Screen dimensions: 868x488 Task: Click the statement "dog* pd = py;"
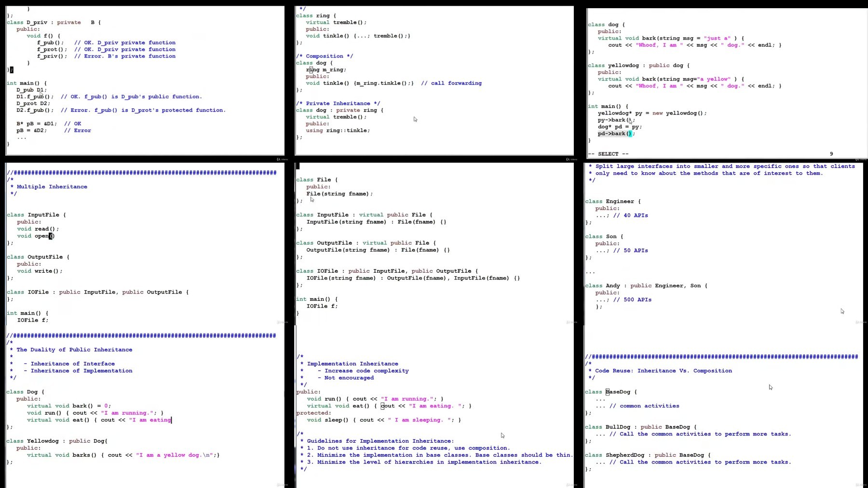click(620, 126)
